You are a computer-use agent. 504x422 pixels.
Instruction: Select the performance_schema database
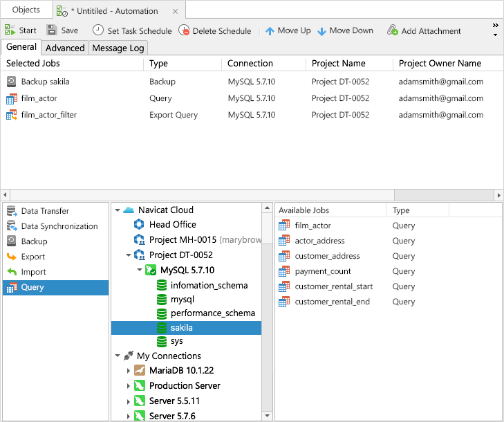(x=213, y=313)
